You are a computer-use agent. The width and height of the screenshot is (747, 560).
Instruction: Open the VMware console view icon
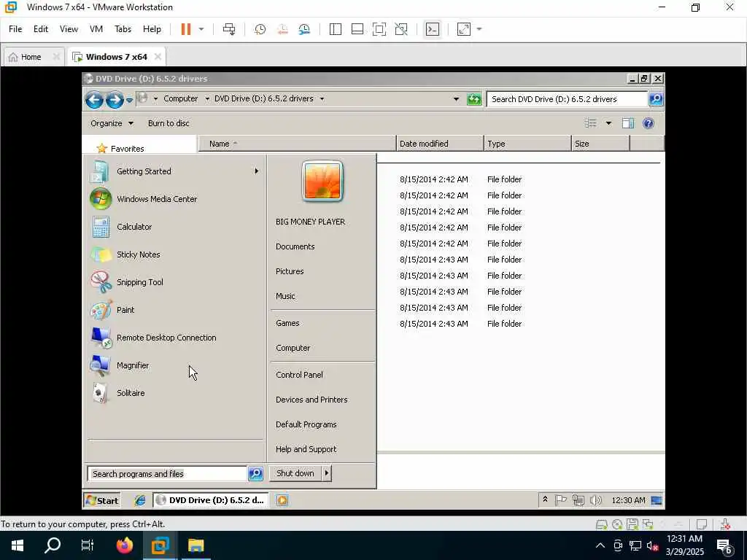click(x=432, y=29)
